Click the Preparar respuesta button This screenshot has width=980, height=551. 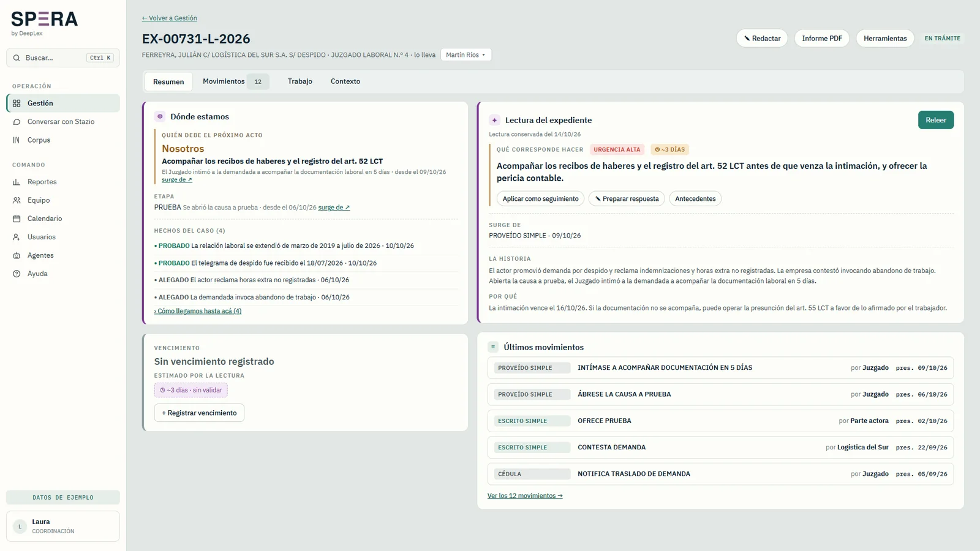tap(627, 199)
